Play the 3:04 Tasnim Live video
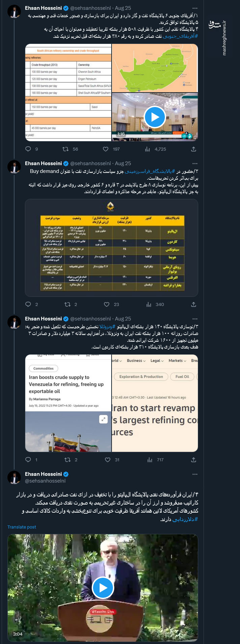The image size is (240, 644). (103, 588)
